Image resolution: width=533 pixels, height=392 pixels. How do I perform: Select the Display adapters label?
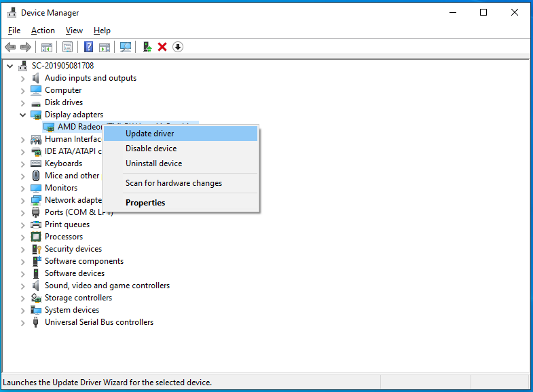click(74, 115)
